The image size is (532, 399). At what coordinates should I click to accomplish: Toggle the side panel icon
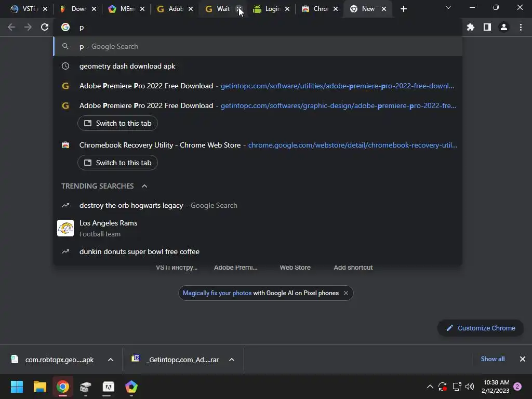[x=487, y=27]
